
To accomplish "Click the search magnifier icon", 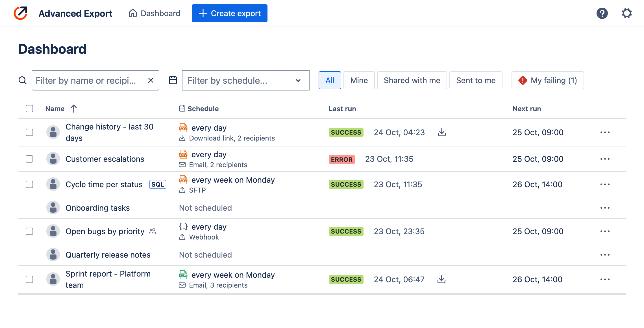I will pos(23,80).
